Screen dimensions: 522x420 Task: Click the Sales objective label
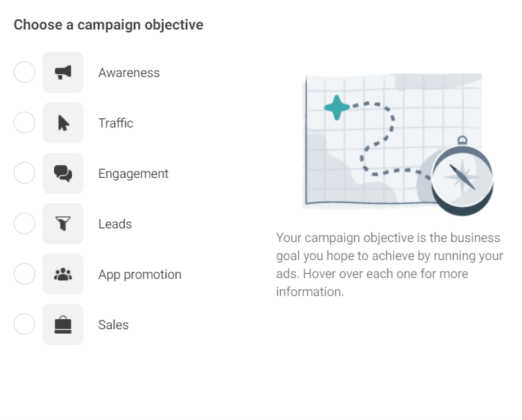(114, 325)
